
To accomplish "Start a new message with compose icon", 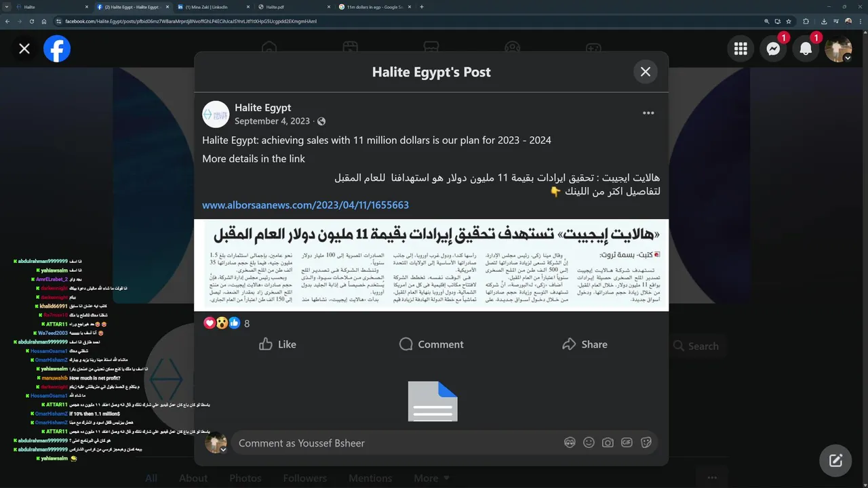I will pos(835,461).
